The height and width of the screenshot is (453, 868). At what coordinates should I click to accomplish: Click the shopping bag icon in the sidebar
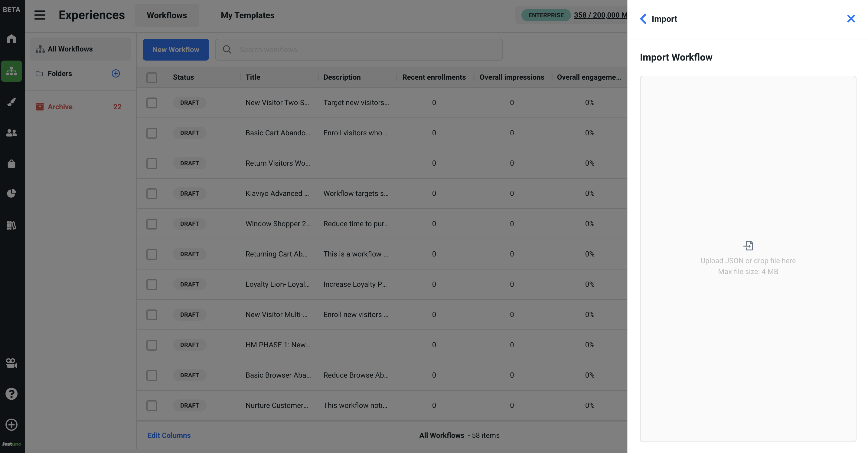tap(11, 164)
